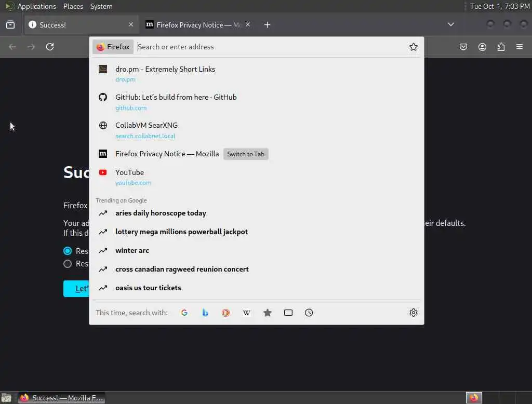This screenshot has width=532, height=404.
Task: Open search settings gear icon
Action: pyautogui.click(x=413, y=313)
